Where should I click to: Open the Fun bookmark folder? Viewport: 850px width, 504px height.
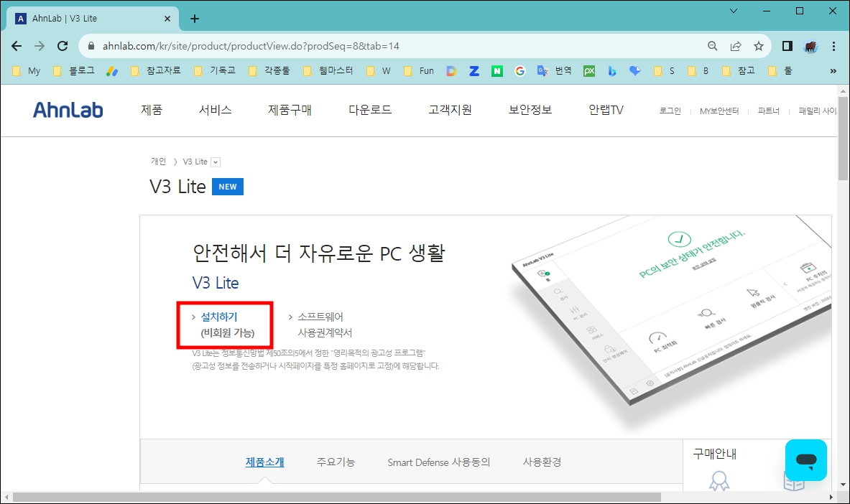point(419,71)
